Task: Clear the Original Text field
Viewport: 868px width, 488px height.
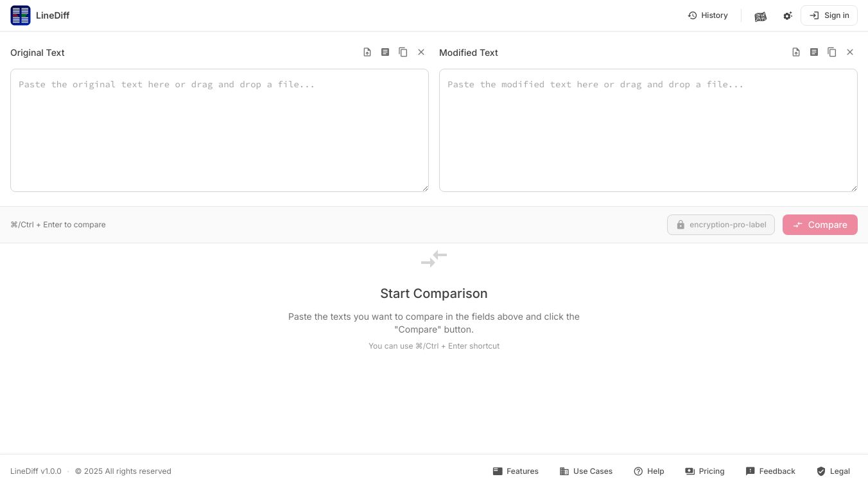Action: point(421,52)
